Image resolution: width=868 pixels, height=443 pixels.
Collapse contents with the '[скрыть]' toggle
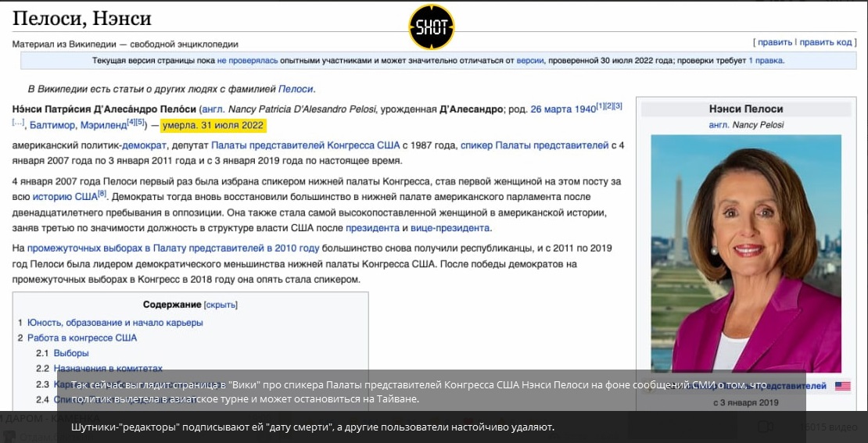[221, 305]
